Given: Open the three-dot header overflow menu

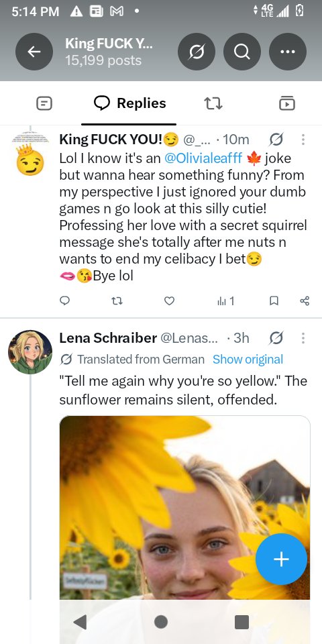Looking at the screenshot, I should pos(288,52).
